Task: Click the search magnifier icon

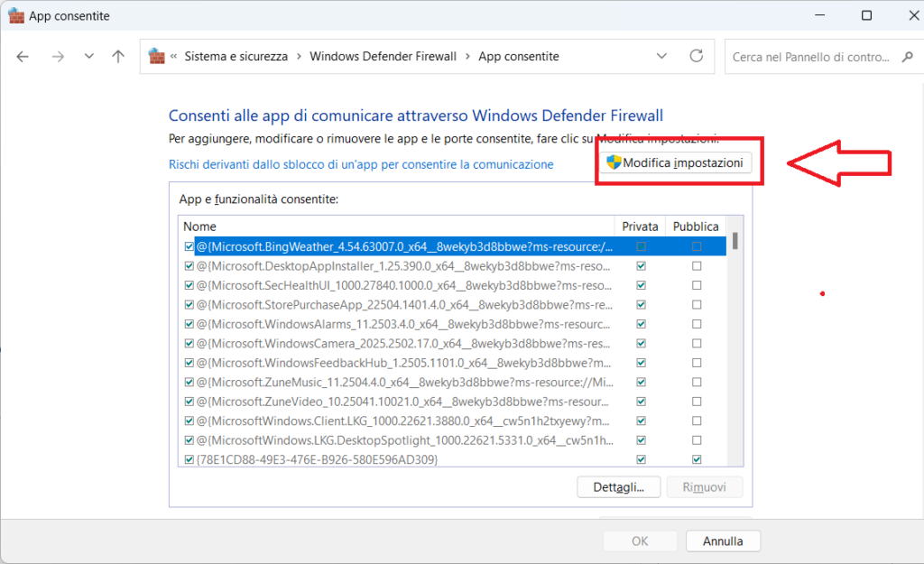Action: pyautogui.click(x=907, y=57)
